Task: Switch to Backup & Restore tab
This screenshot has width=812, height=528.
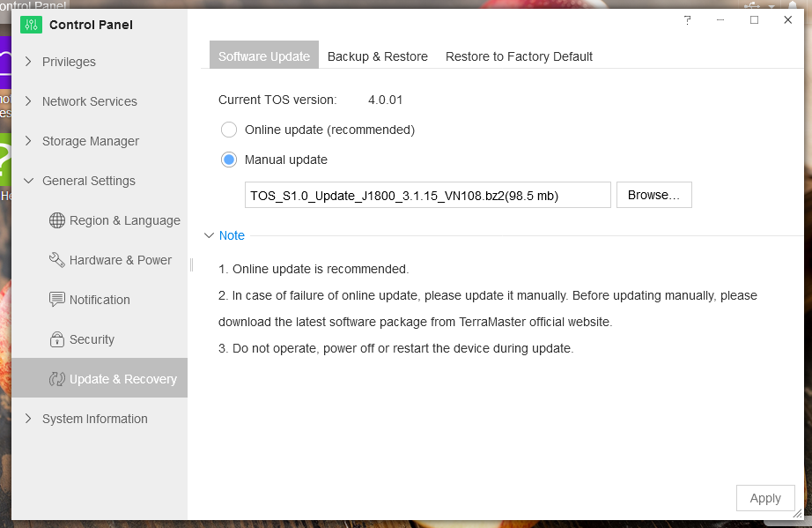Action: click(x=377, y=56)
